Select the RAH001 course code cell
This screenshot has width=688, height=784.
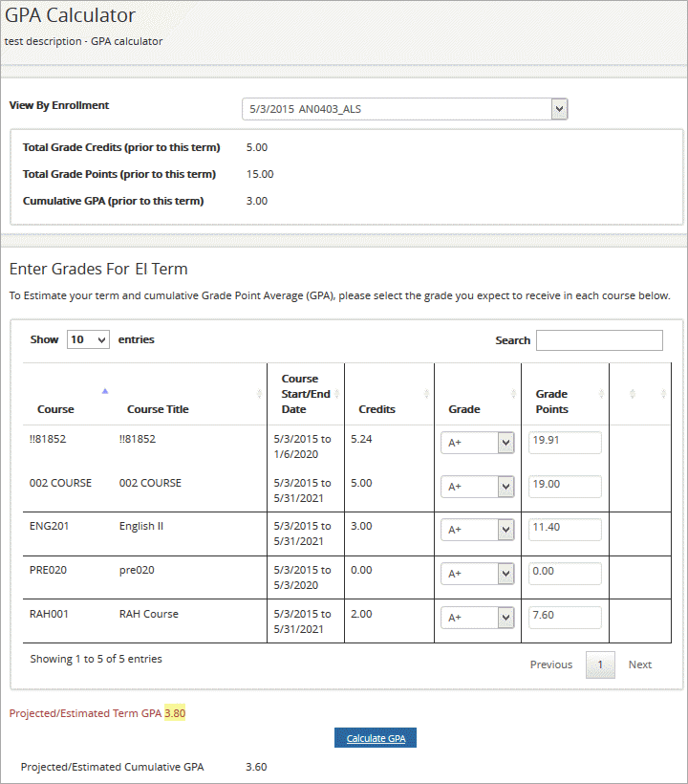(49, 614)
